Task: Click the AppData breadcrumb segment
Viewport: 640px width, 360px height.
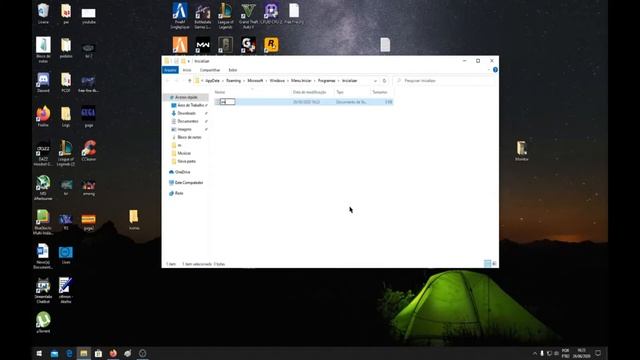Action: pos(213,81)
